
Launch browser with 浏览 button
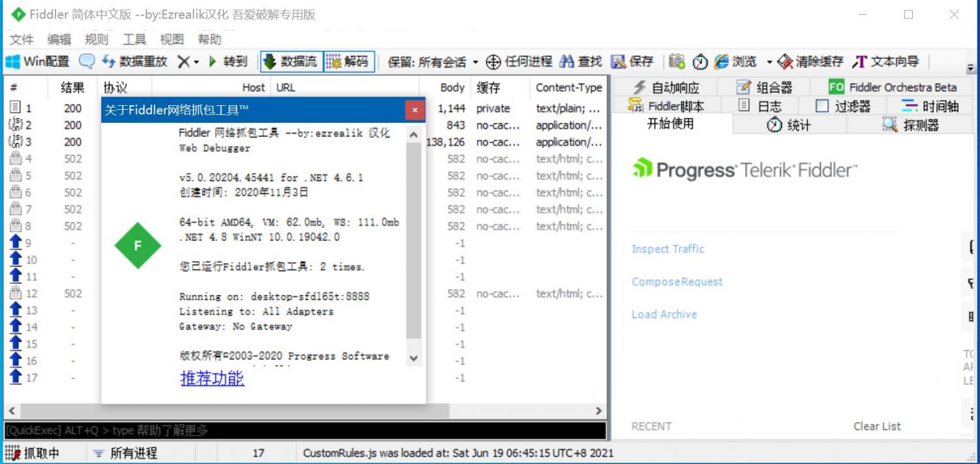[736, 62]
